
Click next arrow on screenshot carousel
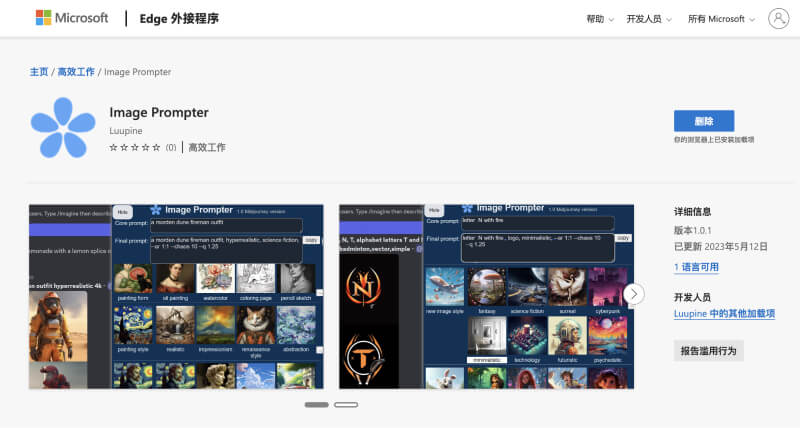[633, 294]
